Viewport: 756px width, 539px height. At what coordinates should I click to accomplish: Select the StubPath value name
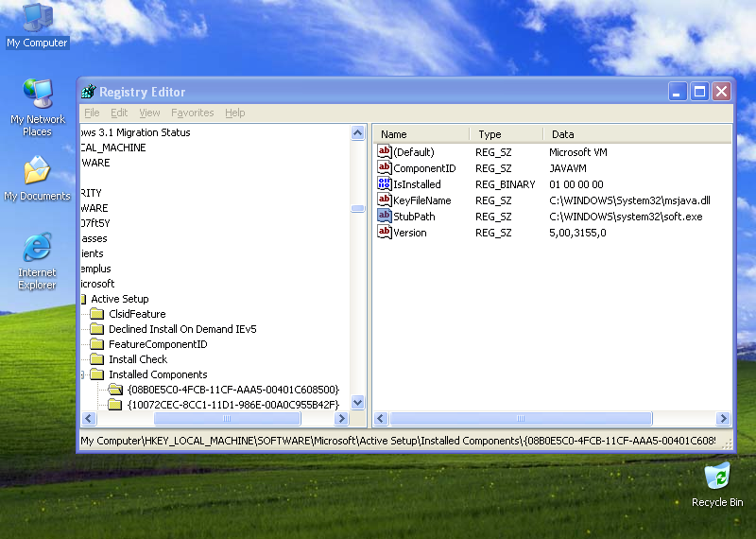click(414, 217)
